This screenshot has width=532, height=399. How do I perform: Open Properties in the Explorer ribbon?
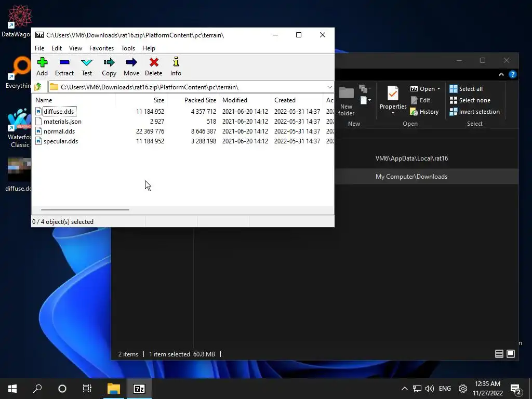(x=393, y=98)
